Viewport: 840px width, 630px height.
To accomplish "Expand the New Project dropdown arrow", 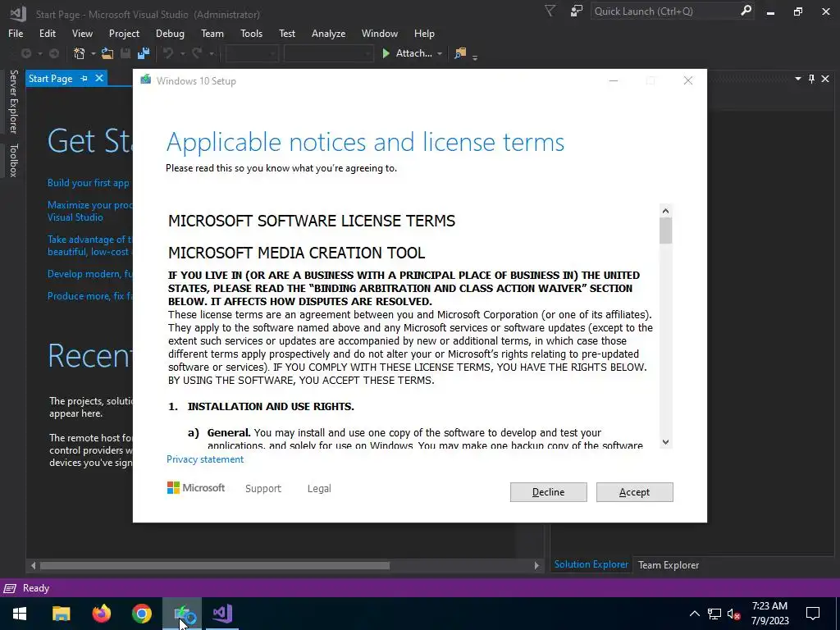I will click(x=93, y=53).
